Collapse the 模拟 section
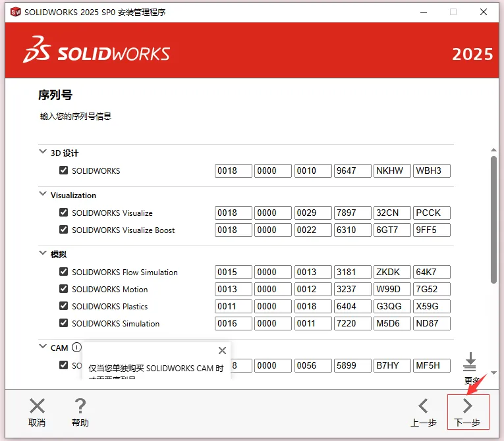 [42, 253]
